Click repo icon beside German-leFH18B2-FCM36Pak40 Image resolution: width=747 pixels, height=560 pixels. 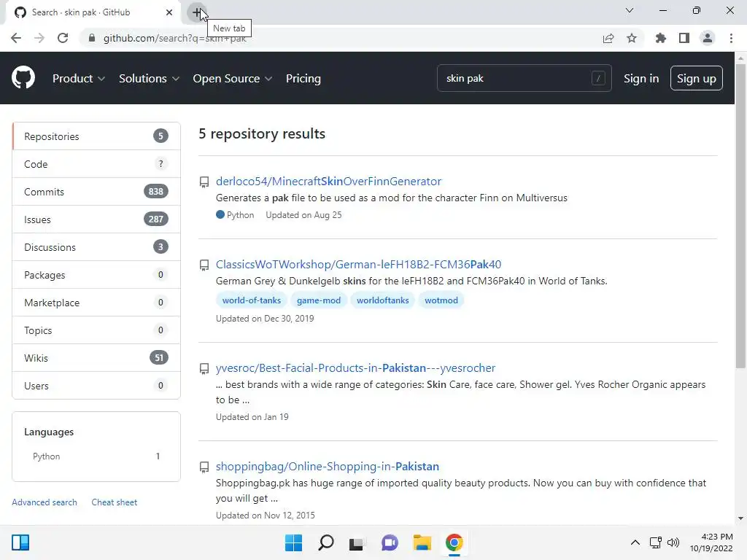click(x=204, y=265)
